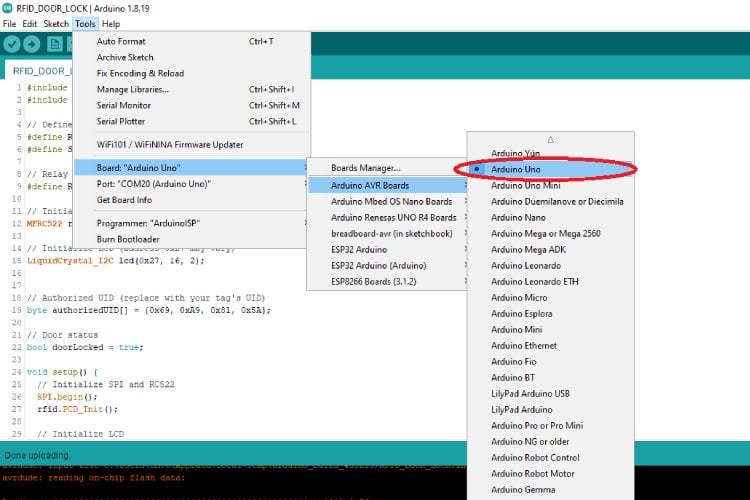Click Get Board Info
The height and width of the screenshot is (500, 750).
coord(192,200)
